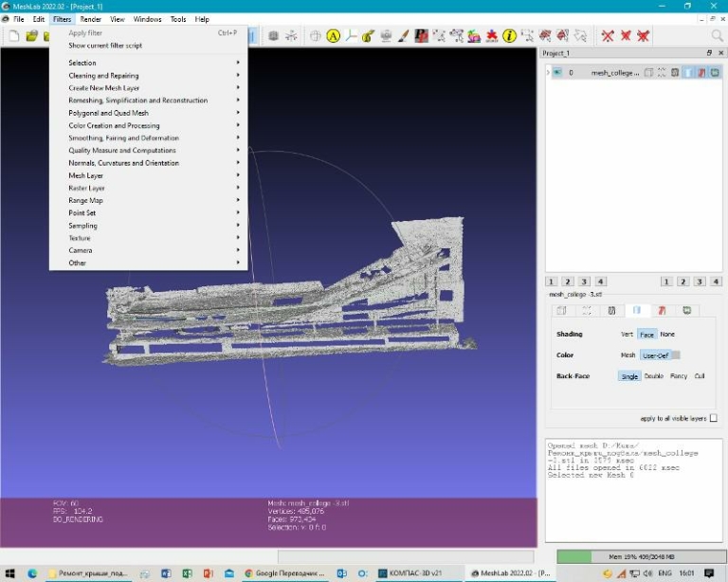Set Color mode to Mesh

[x=628, y=355]
